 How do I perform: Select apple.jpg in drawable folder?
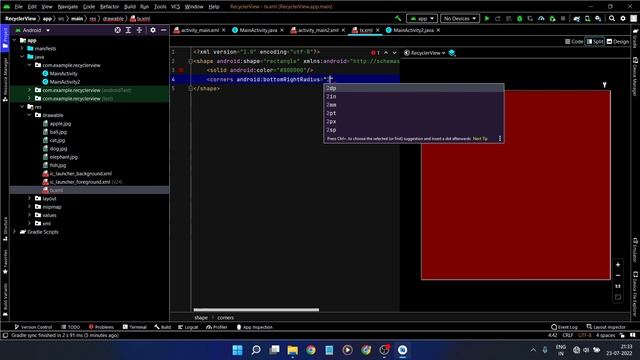tap(57, 124)
